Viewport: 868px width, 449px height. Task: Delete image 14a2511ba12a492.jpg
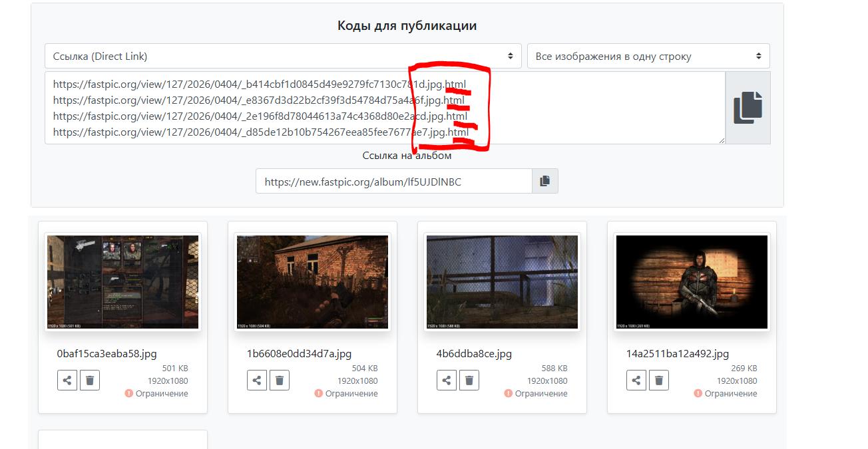pos(659,380)
